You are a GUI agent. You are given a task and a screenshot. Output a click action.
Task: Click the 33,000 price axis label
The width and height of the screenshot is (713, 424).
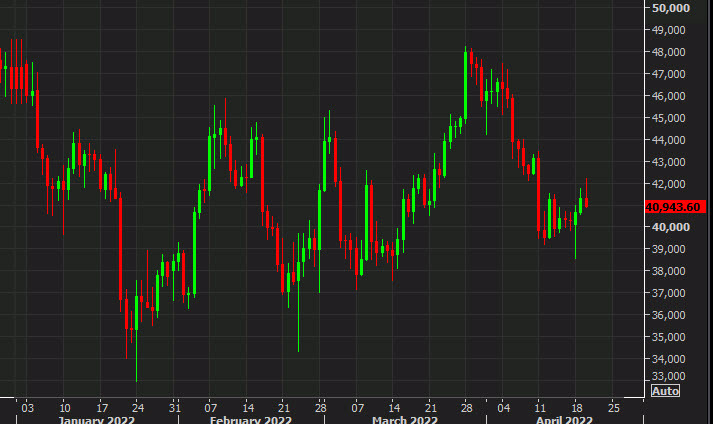668,376
